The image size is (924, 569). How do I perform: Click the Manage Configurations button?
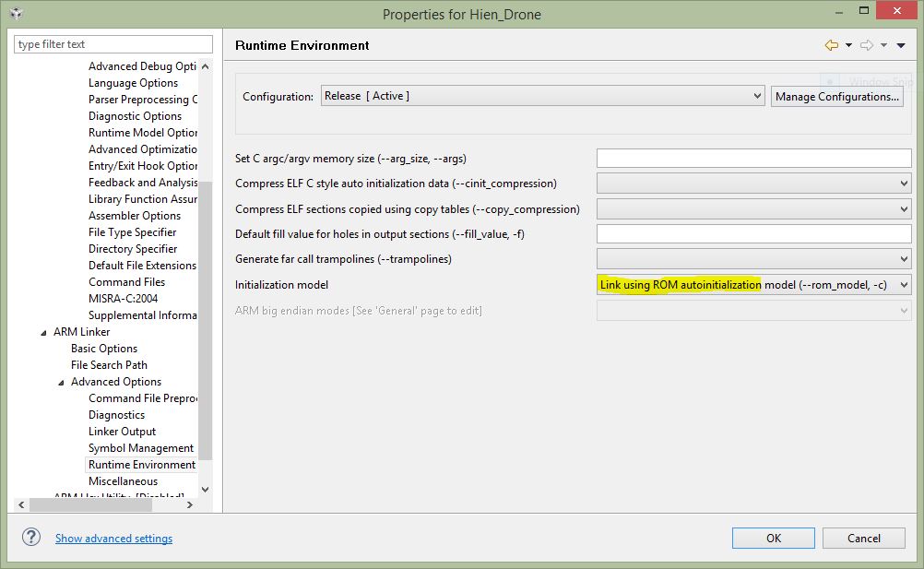tap(837, 96)
